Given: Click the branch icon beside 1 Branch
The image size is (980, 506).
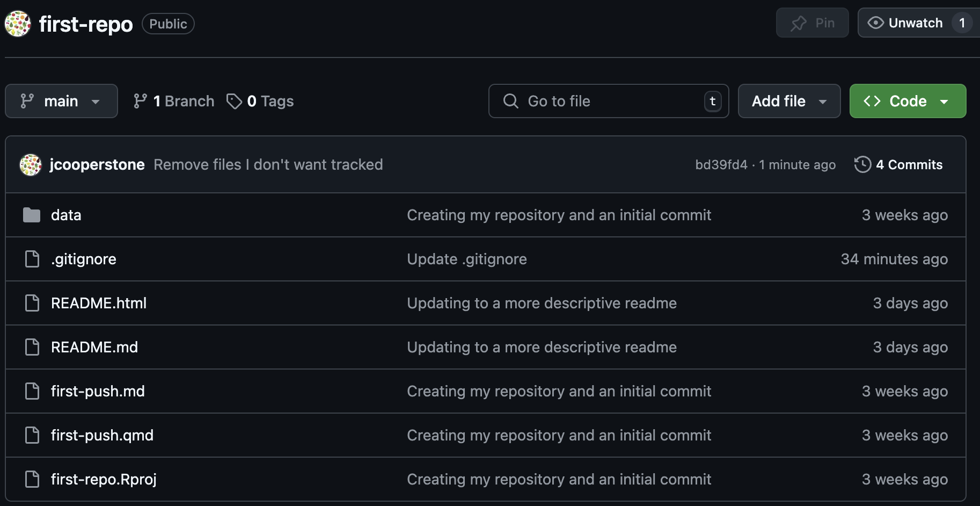Looking at the screenshot, I should point(141,101).
